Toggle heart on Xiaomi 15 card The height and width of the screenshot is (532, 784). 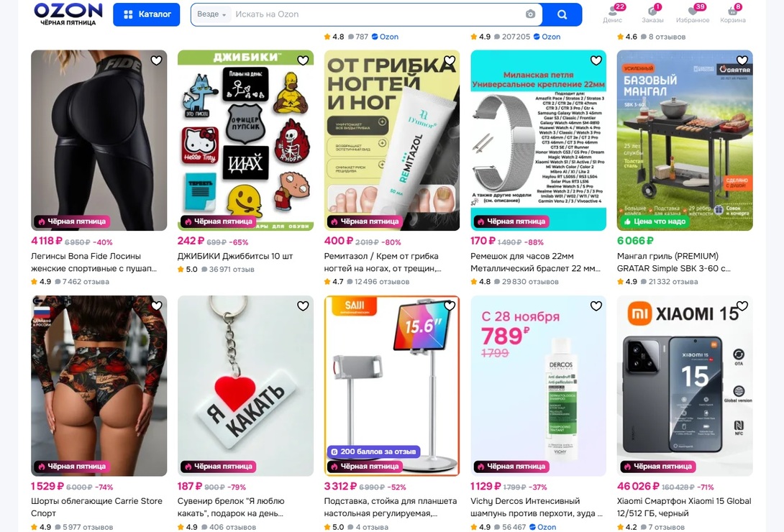click(742, 306)
